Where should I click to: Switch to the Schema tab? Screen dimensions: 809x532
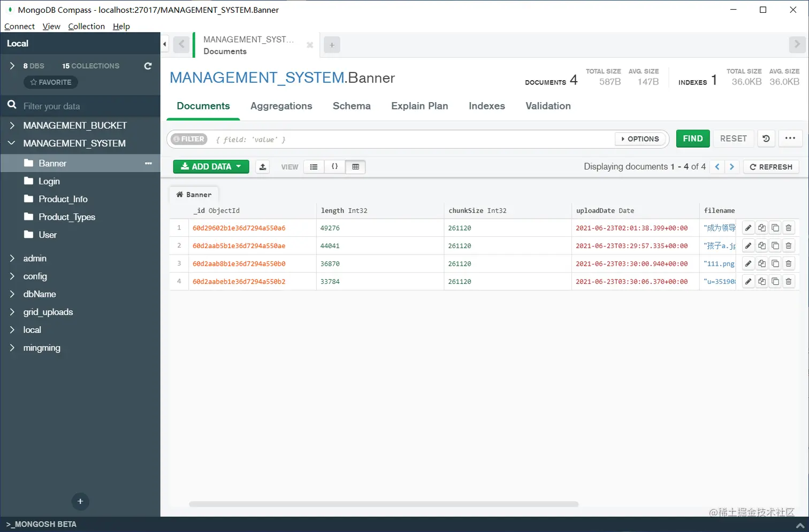(x=352, y=106)
